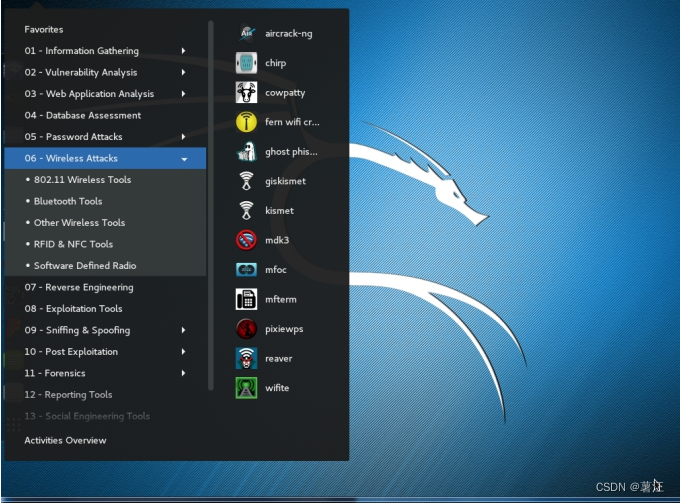680x503 pixels.
Task: Click '01 - Information Gathering' text
Action: click(82, 51)
